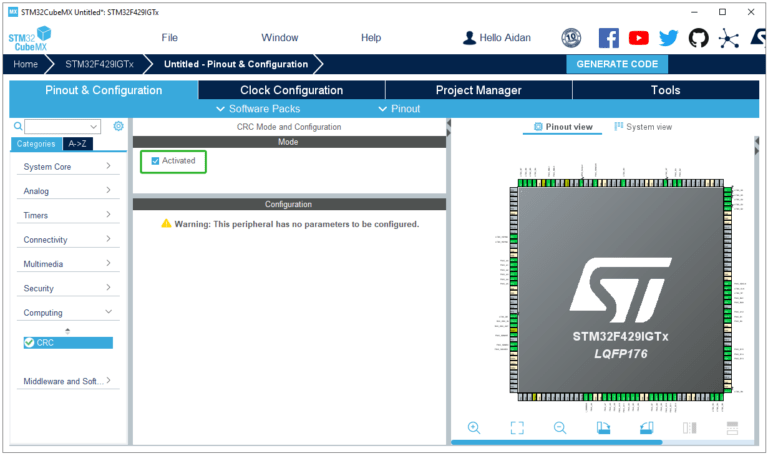Open the Facebook icon link

click(x=608, y=38)
